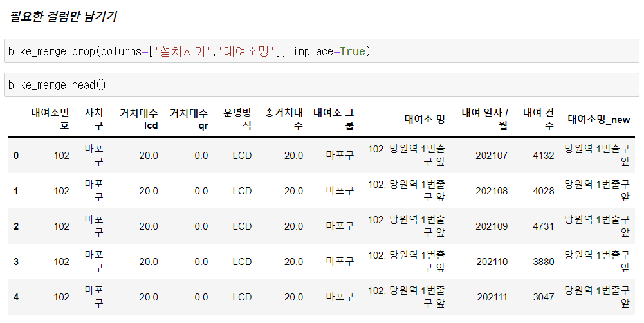Click LCD in row 0
Screen dimensions: 644x323
coord(242,155)
